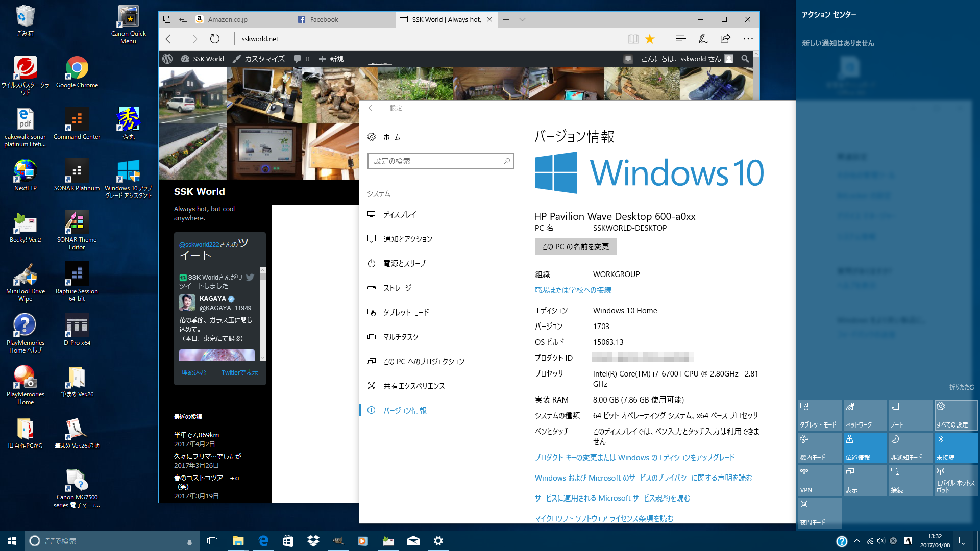Toggle Night light (夜間モード) tile

click(820, 513)
